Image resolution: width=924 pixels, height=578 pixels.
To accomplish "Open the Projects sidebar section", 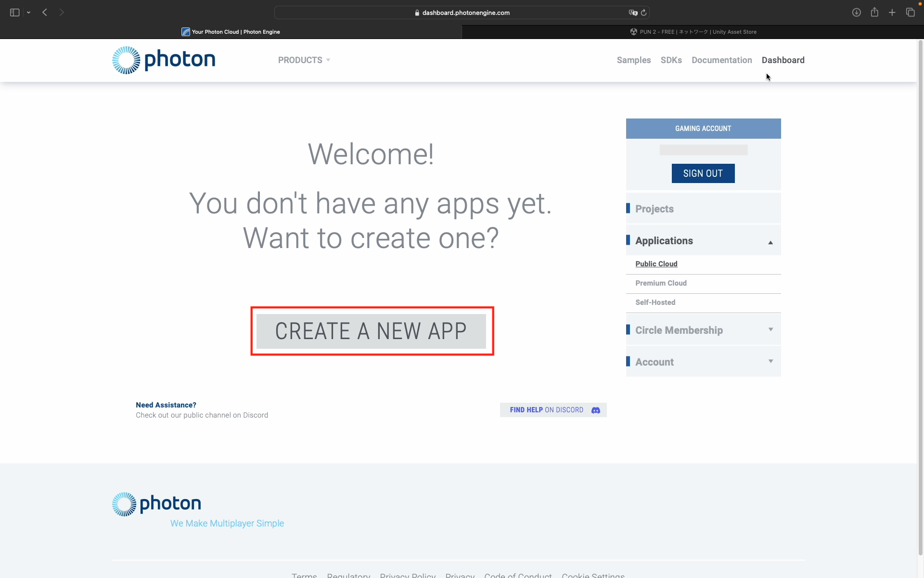I will (703, 209).
